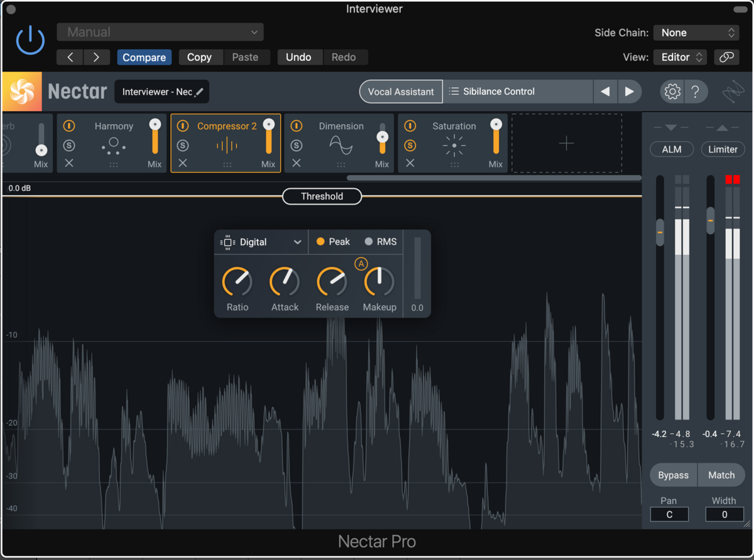Enable auto makeup gain A button
This screenshot has width=754, height=560.
[x=361, y=264]
